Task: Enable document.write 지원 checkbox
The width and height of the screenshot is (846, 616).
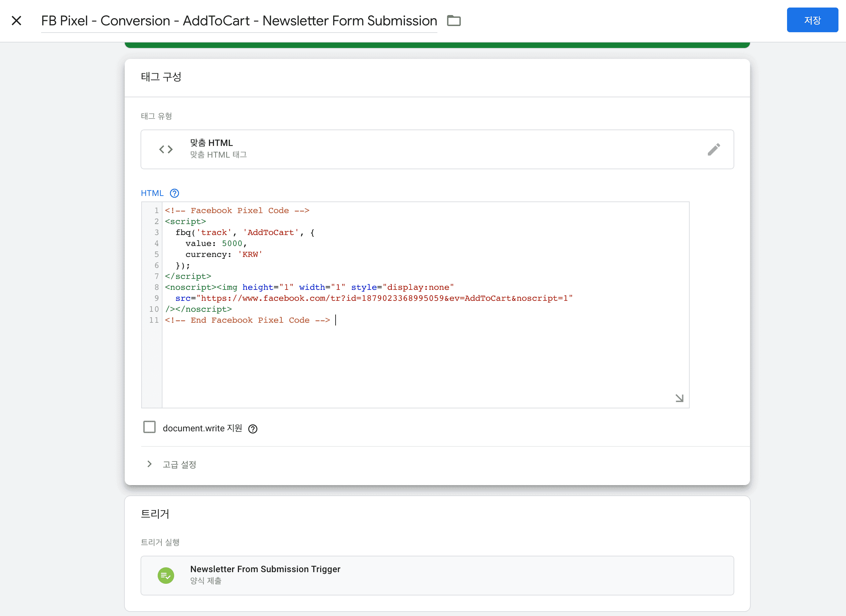Action: pos(149,427)
